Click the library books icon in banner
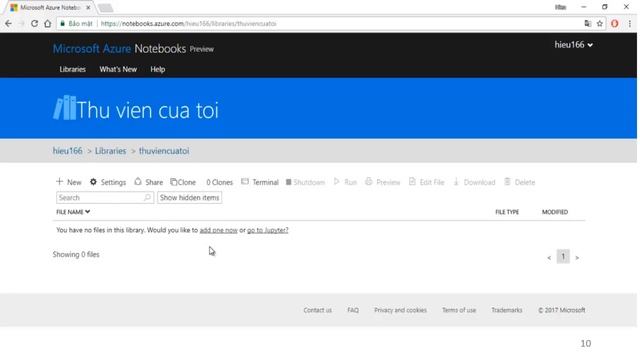The width and height of the screenshot is (640, 360). coord(64,108)
